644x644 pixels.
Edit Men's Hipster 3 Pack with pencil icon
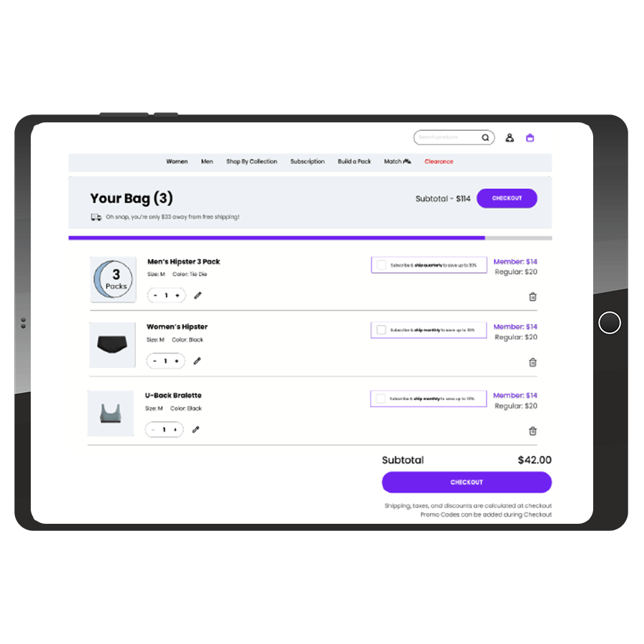(197, 296)
